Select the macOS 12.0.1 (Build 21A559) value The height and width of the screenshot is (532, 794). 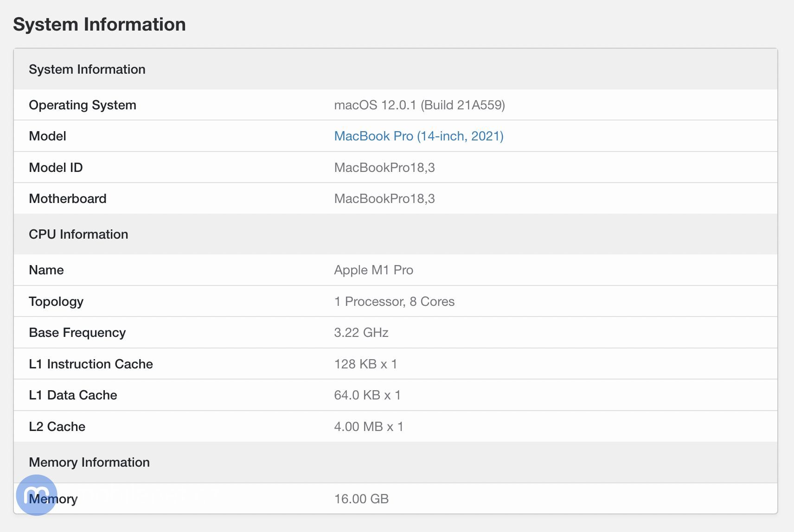coord(420,105)
